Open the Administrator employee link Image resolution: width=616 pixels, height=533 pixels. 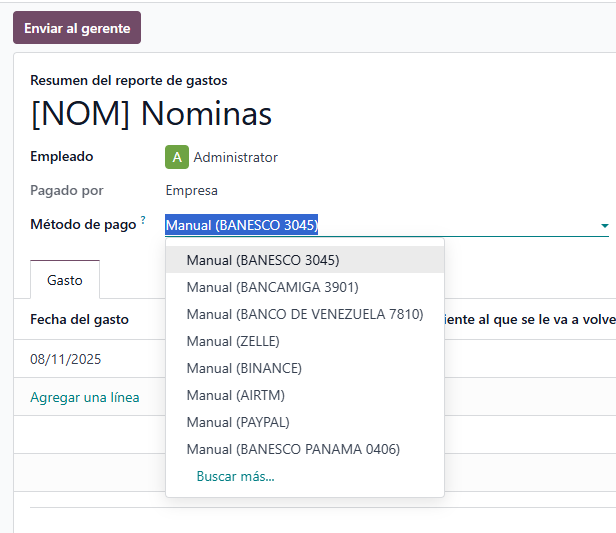pos(235,158)
